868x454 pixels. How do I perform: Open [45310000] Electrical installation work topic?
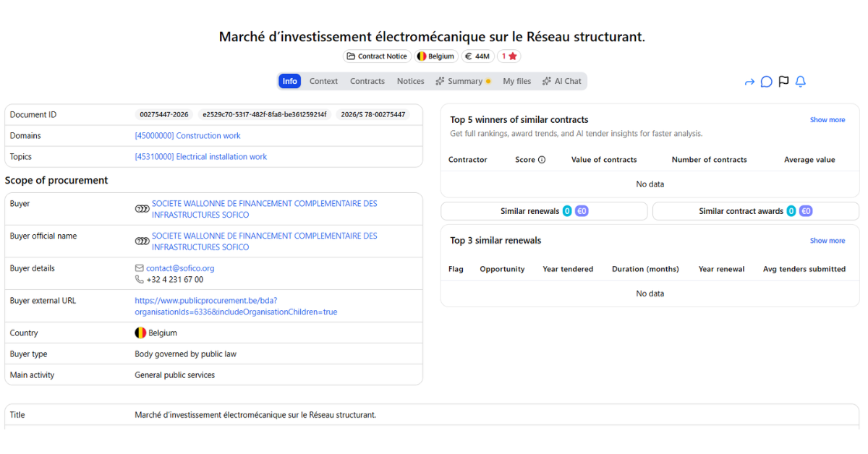pyautogui.click(x=201, y=157)
